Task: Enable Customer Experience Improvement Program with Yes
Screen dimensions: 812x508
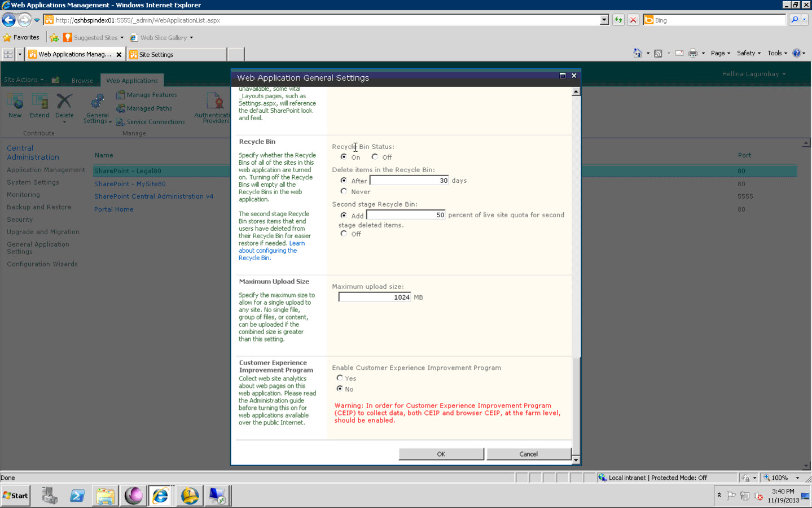Action: [340, 378]
